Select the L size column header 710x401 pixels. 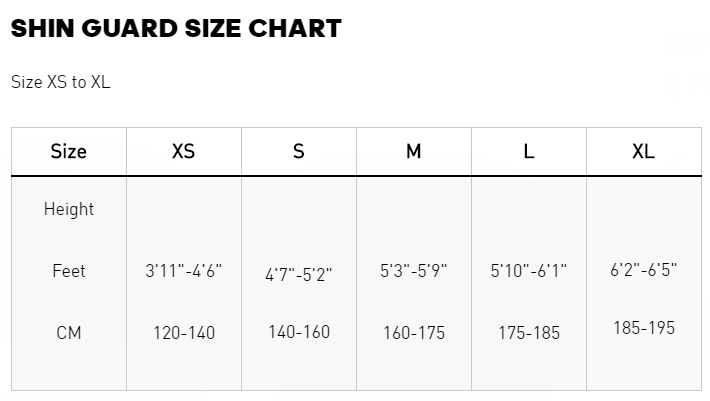[528, 151]
